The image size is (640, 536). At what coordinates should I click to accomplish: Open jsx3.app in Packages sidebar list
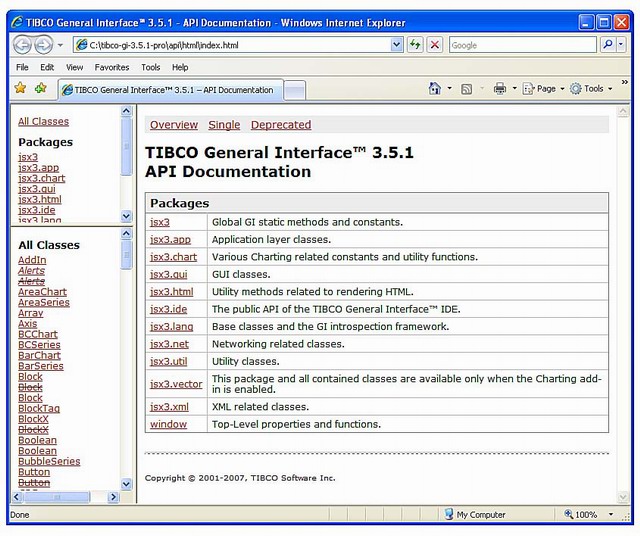point(39,167)
